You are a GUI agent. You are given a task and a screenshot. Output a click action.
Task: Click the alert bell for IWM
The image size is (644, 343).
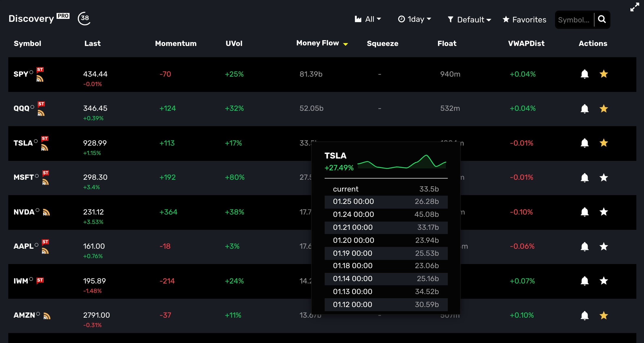584,281
